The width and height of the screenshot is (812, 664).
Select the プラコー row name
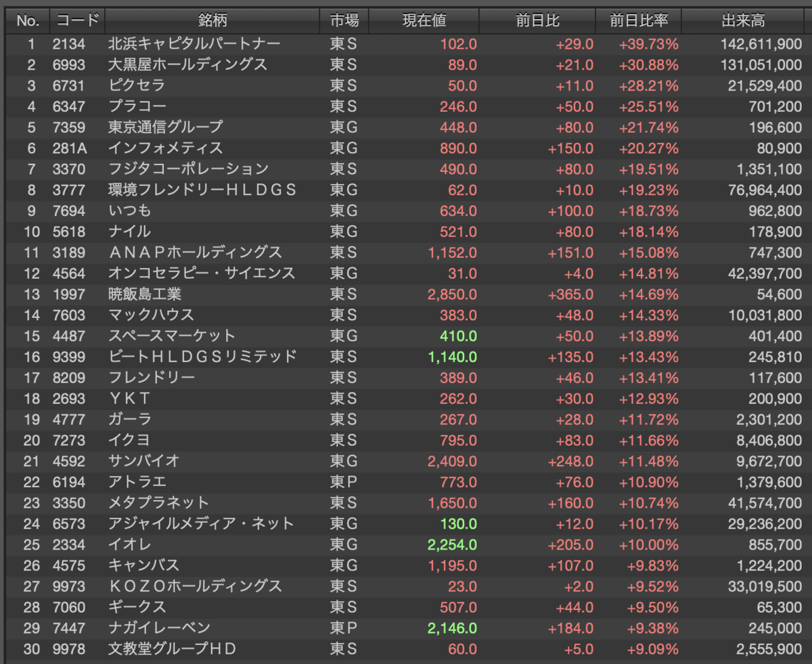click(x=137, y=107)
